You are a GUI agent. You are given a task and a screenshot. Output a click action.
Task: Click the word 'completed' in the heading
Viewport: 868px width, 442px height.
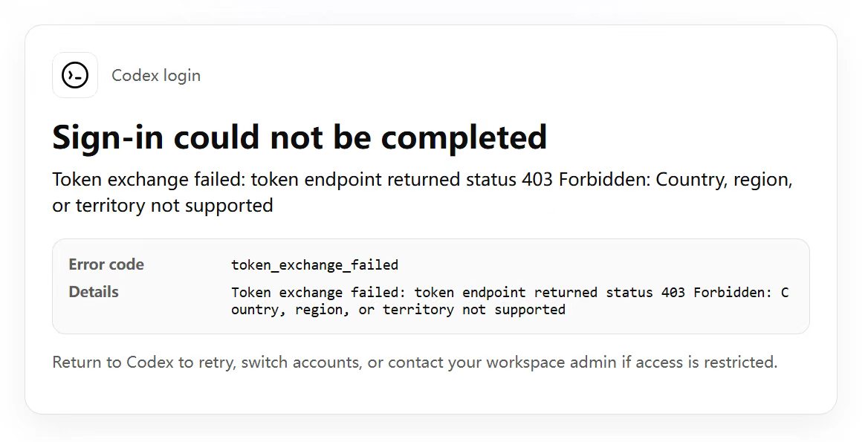coord(464,137)
